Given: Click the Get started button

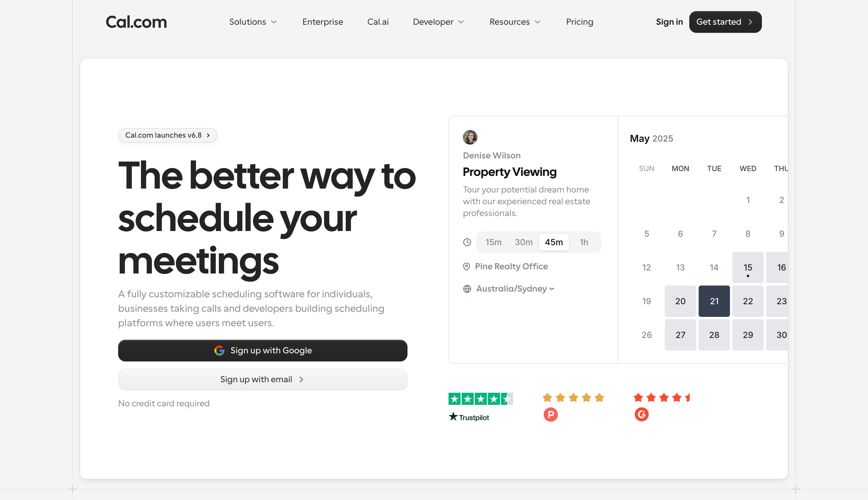Looking at the screenshot, I should click(725, 22).
